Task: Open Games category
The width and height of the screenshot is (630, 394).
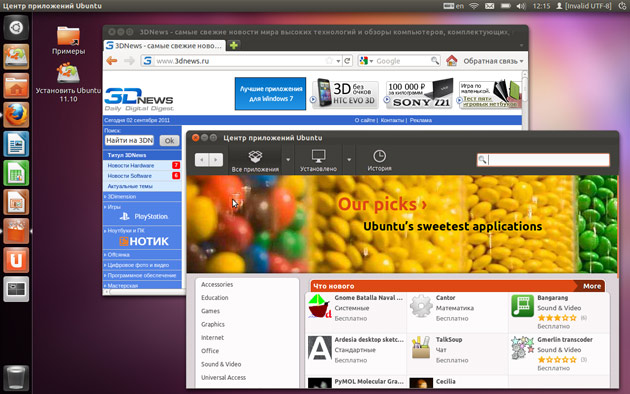Action: [210, 311]
